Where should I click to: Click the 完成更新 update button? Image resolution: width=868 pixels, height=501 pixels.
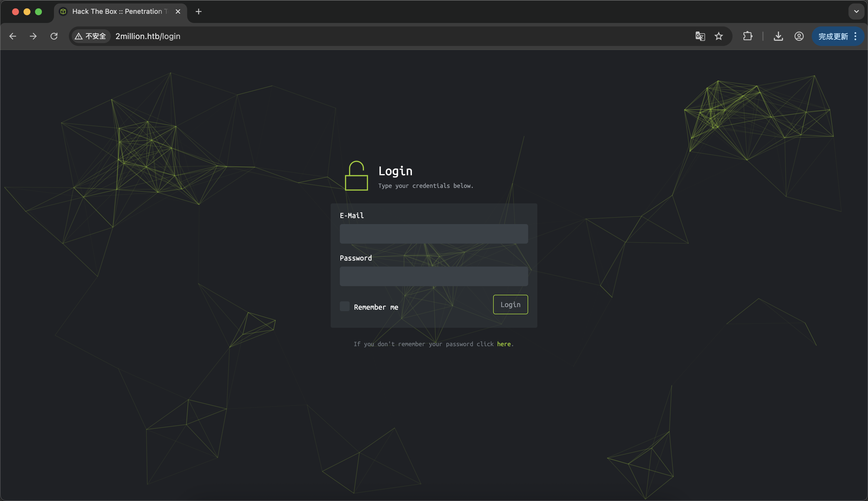click(x=833, y=36)
